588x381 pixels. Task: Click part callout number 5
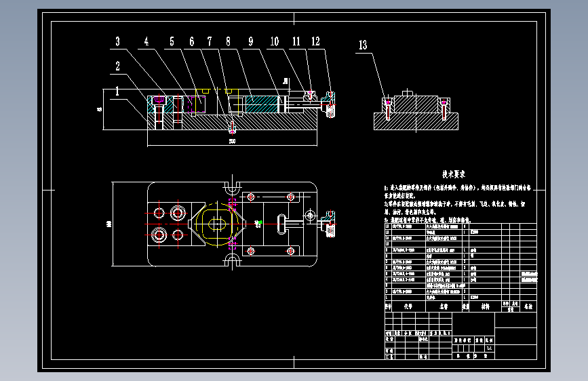pyautogui.click(x=172, y=41)
